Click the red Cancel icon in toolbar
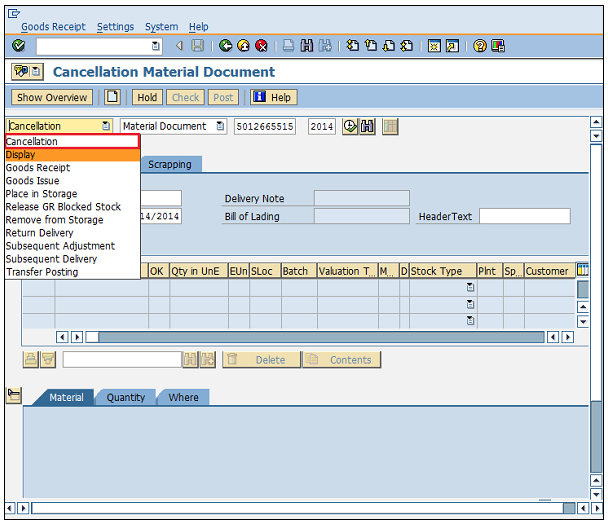The width and height of the screenshot is (608, 523). tap(261, 46)
